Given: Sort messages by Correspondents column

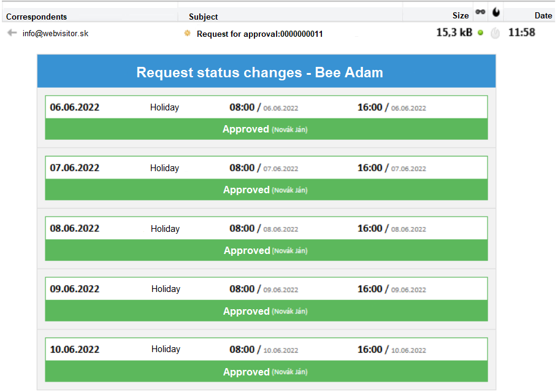Looking at the screenshot, I should [37, 17].
